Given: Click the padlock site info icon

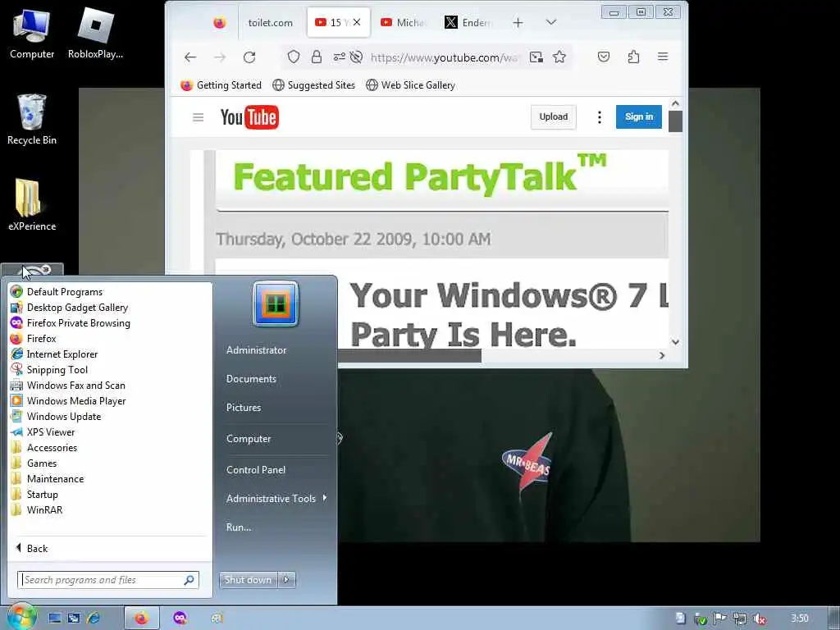Looking at the screenshot, I should coord(317,57).
